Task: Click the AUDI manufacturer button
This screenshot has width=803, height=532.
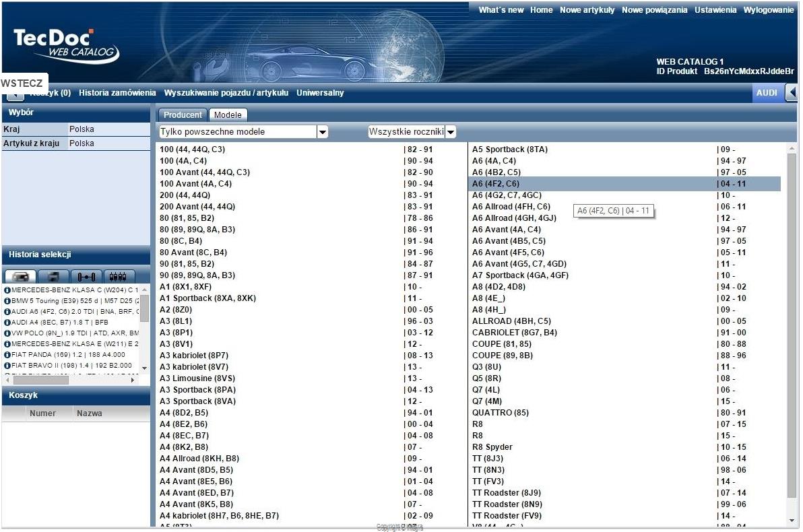Action: [767, 93]
